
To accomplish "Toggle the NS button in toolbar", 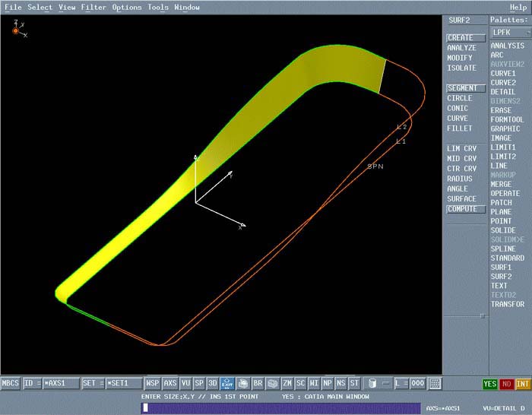I will [x=340, y=384].
